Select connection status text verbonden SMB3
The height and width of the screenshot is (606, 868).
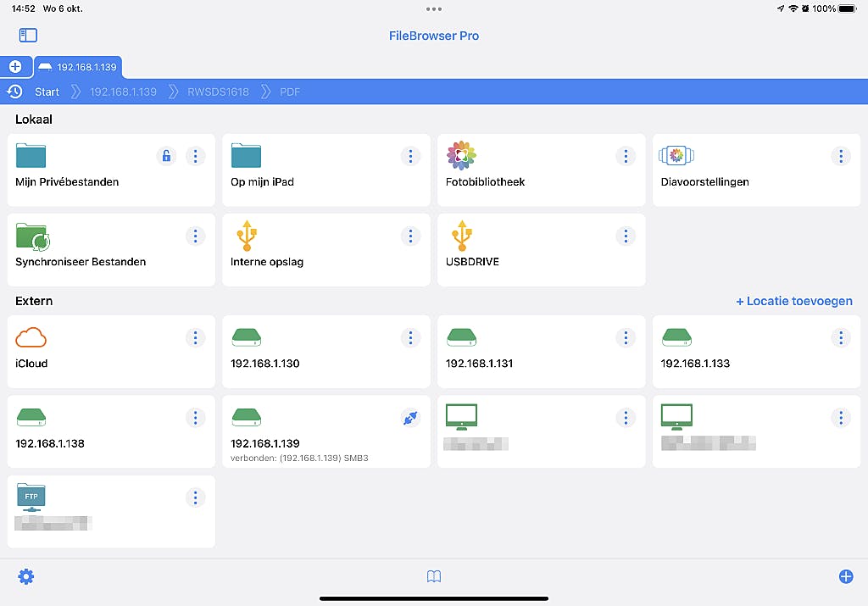299,459
